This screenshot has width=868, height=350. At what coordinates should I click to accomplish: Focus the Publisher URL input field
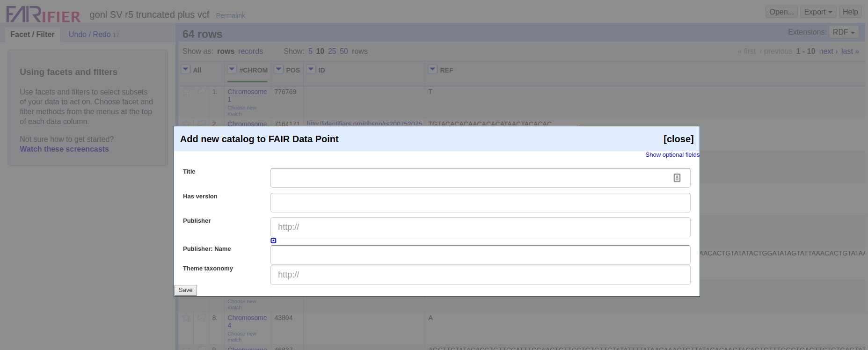480,227
